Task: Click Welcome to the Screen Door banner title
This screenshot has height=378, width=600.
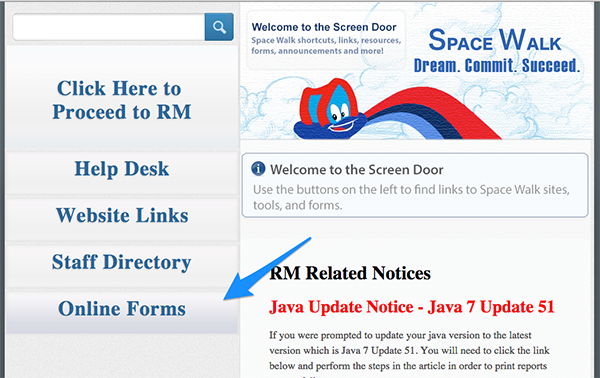Action: pos(324,27)
